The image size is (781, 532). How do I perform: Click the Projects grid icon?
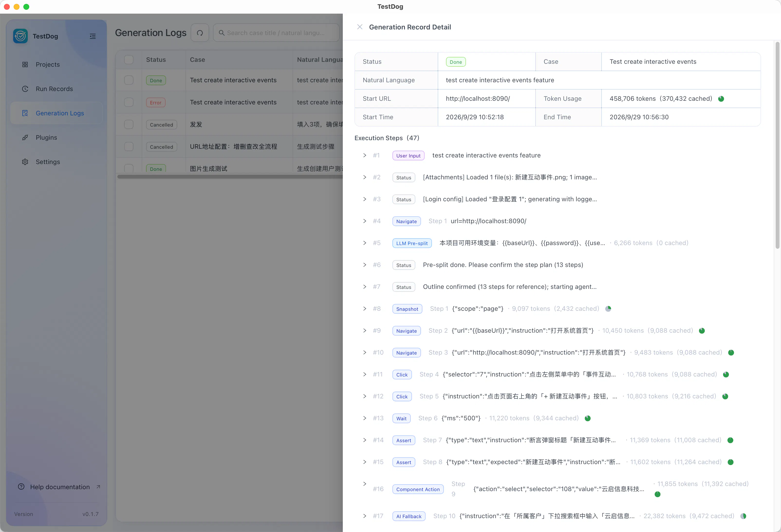pos(25,64)
